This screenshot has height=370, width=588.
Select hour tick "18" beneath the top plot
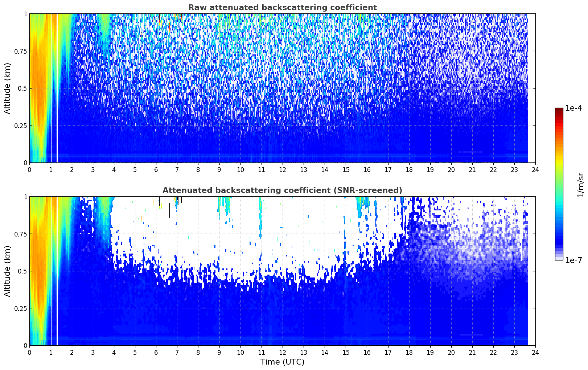point(409,170)
